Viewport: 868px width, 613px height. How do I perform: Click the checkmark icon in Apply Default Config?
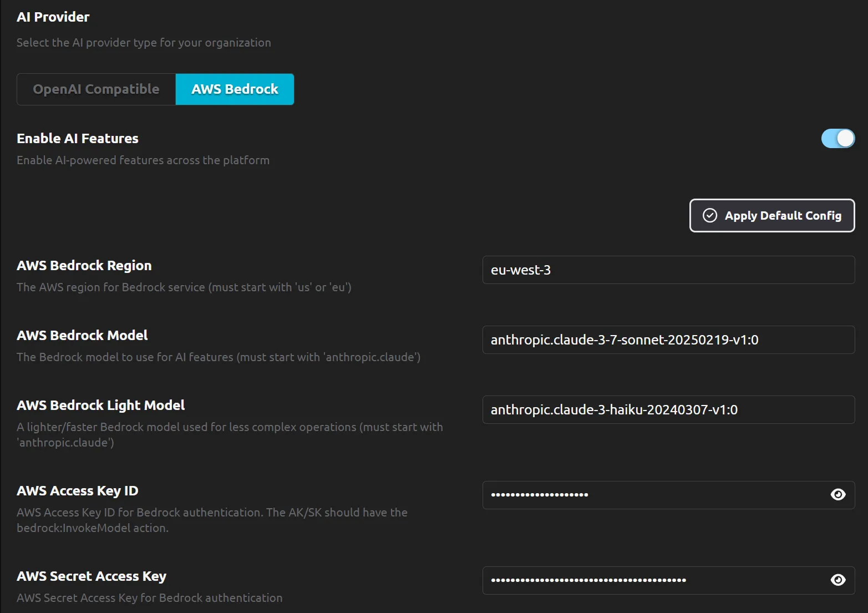(x=710, y=216)
